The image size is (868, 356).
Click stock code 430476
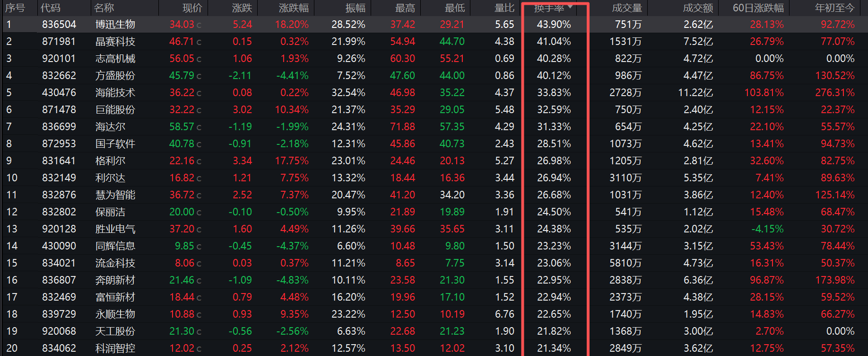(59, 93)
